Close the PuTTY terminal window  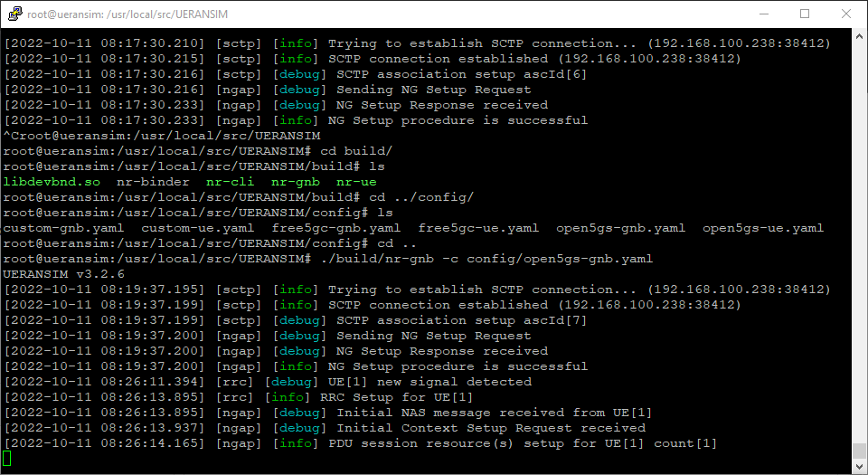(846, 14)
